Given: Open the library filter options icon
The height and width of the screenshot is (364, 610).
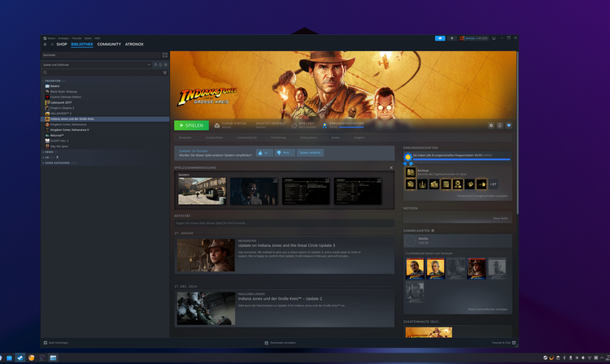Looking at the screenshot, I should click(165, 72).
